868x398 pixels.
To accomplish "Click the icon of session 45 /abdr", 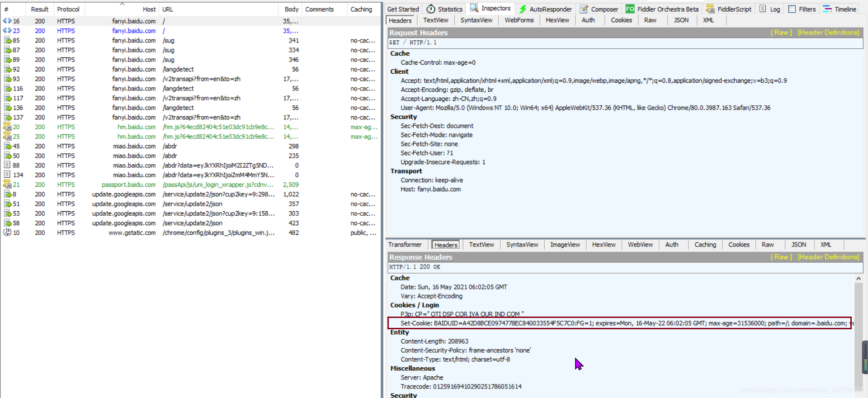I will (8, 146).
